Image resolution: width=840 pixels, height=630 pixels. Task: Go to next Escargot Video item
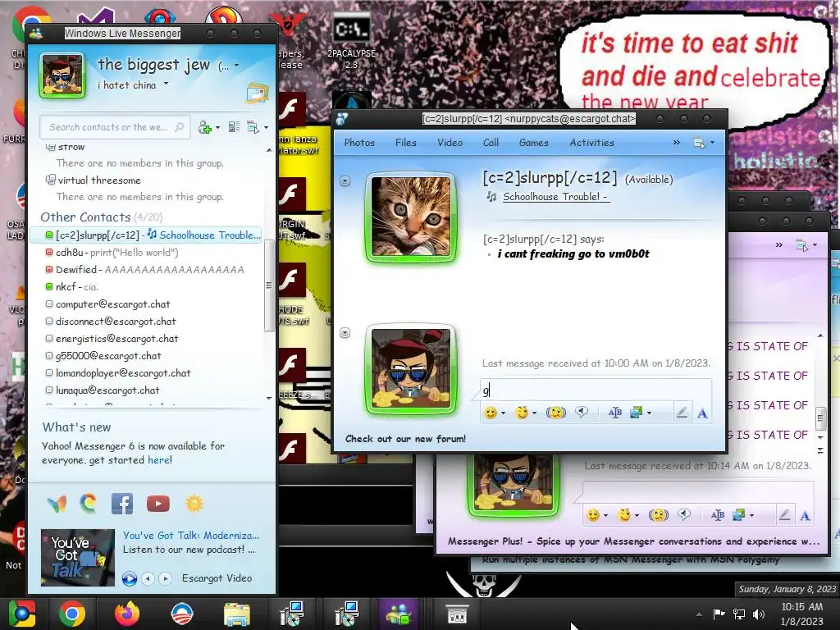pyautogui.click(x=166, y=578)
